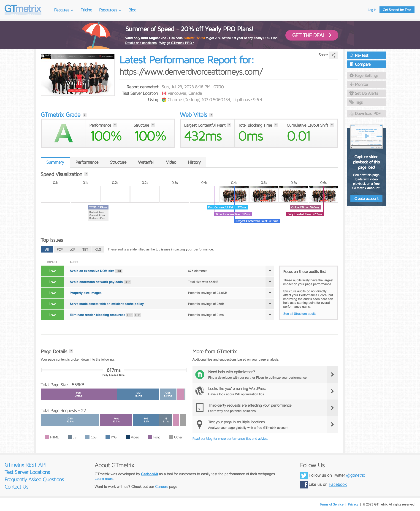Filter top issues by FCP
This screenshot has height=511, width=420.
tap(60, 250)
